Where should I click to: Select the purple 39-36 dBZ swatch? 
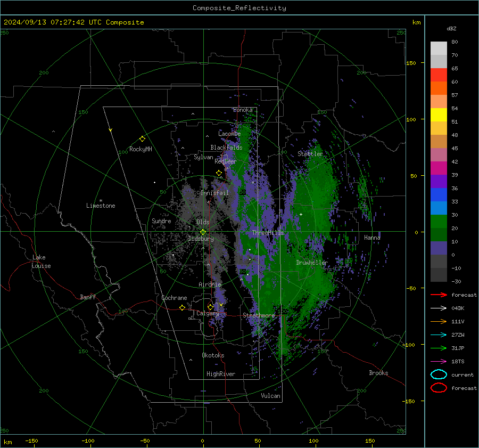point(439,182)
